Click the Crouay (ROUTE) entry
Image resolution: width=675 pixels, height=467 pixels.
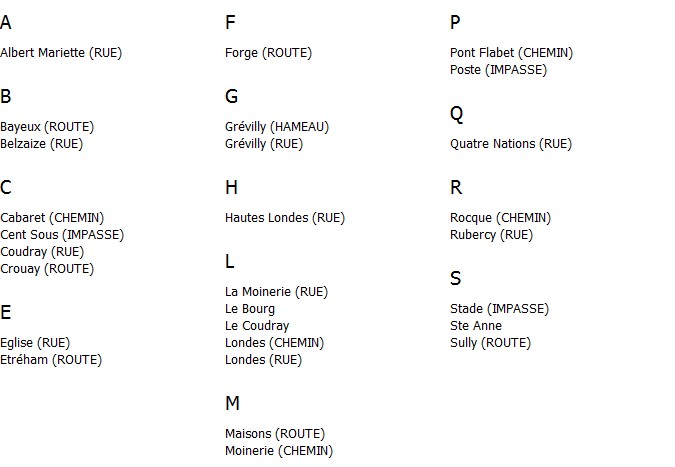pos(47,269)
